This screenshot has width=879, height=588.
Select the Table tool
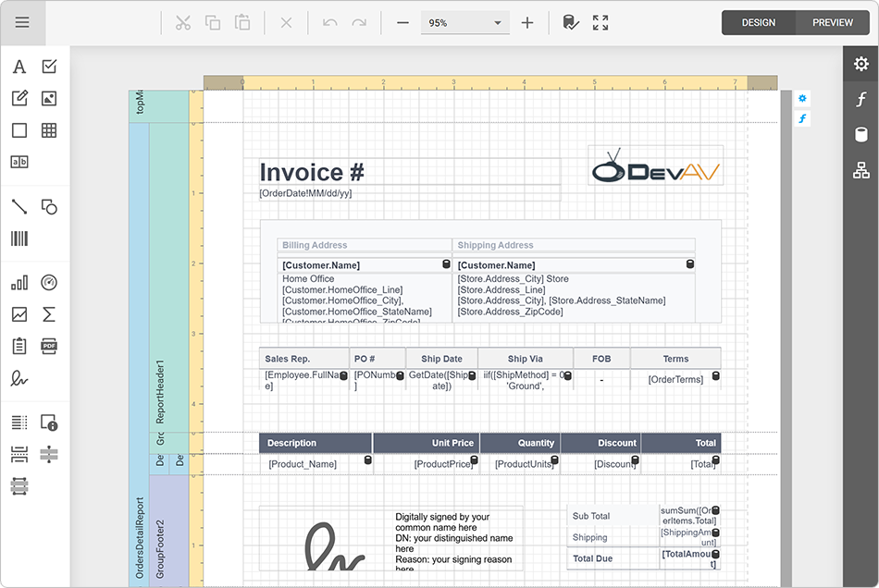(48, 130)
